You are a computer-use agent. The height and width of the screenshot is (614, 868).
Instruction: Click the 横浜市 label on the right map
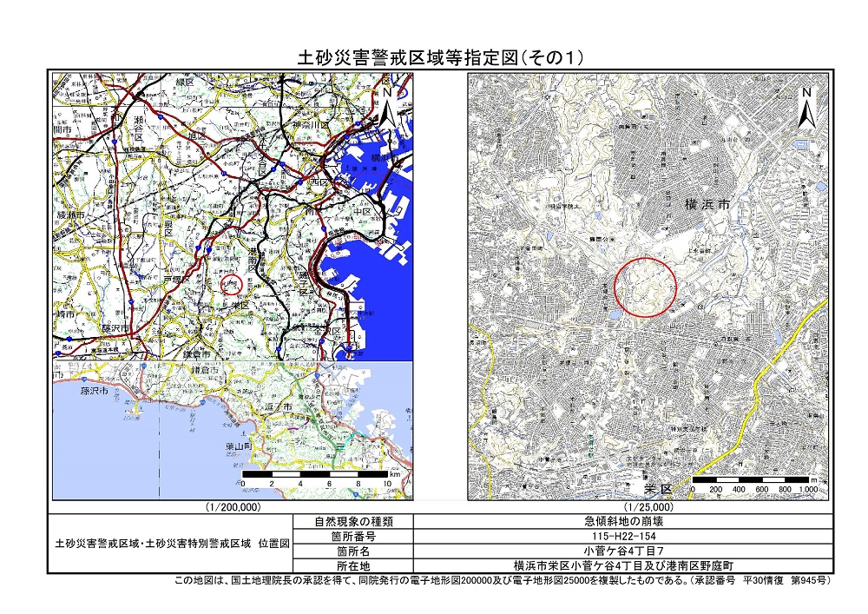point(706,204)
